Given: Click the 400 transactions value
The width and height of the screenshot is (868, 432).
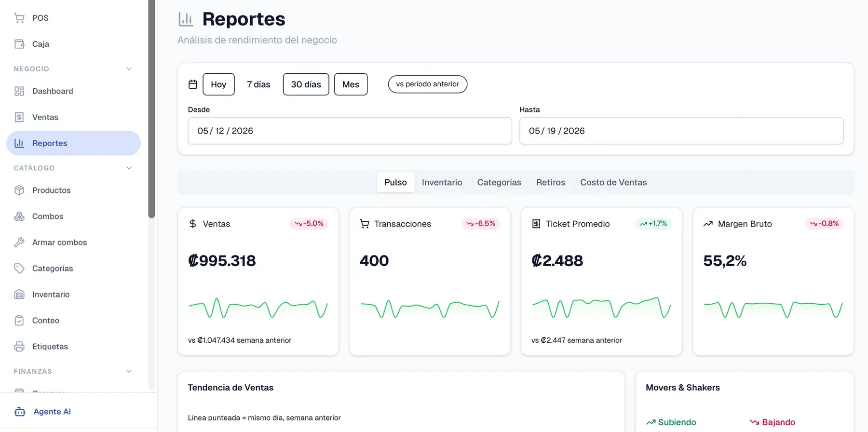Looking at the screenshot, I should pyautogui.click(x=374, y=261).
